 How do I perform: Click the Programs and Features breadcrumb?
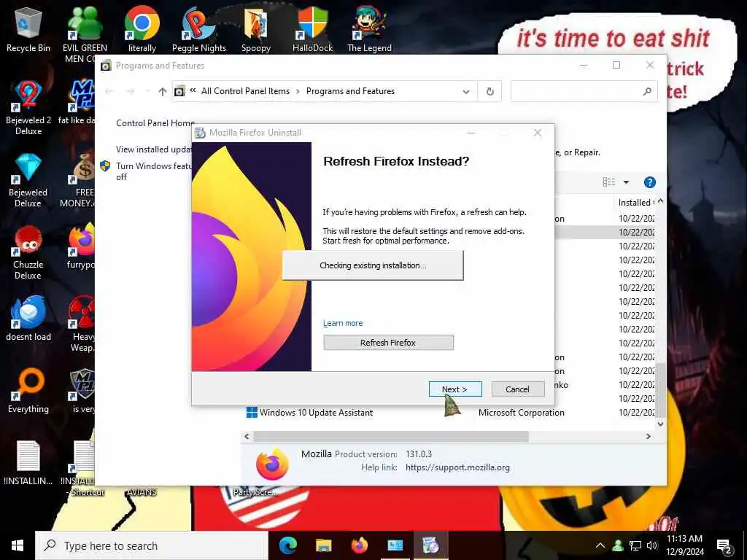pyautogui.click(x=350, y=91)
